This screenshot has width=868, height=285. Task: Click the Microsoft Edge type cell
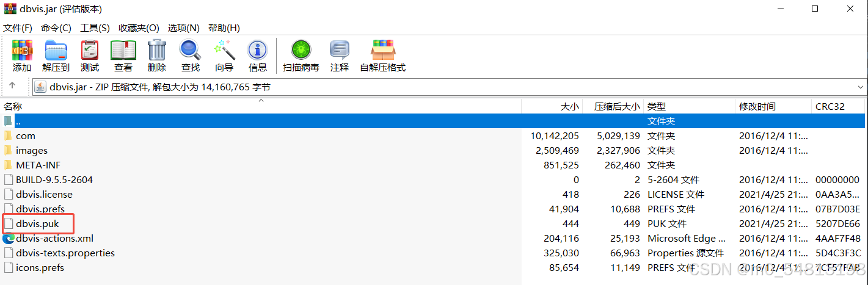687,238
